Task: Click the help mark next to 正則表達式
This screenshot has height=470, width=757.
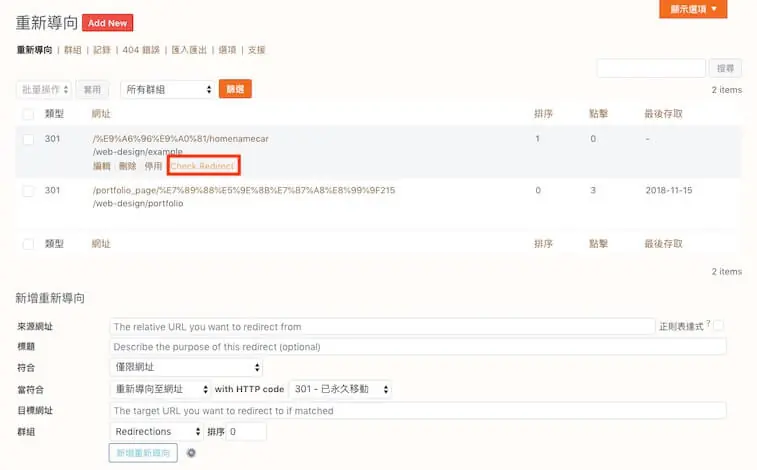Action: tap(708, 323)
